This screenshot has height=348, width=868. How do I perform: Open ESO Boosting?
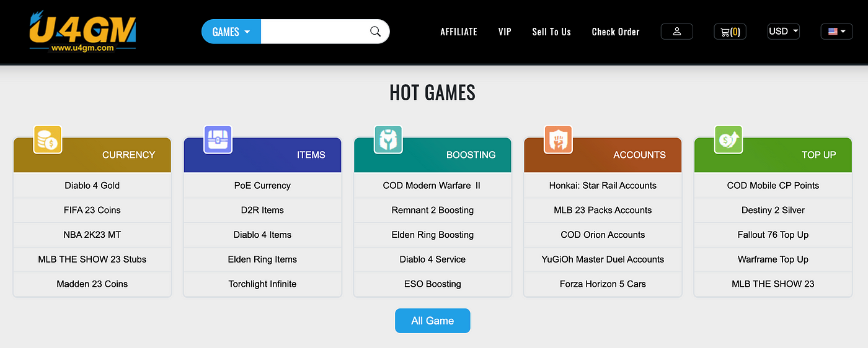433,284
